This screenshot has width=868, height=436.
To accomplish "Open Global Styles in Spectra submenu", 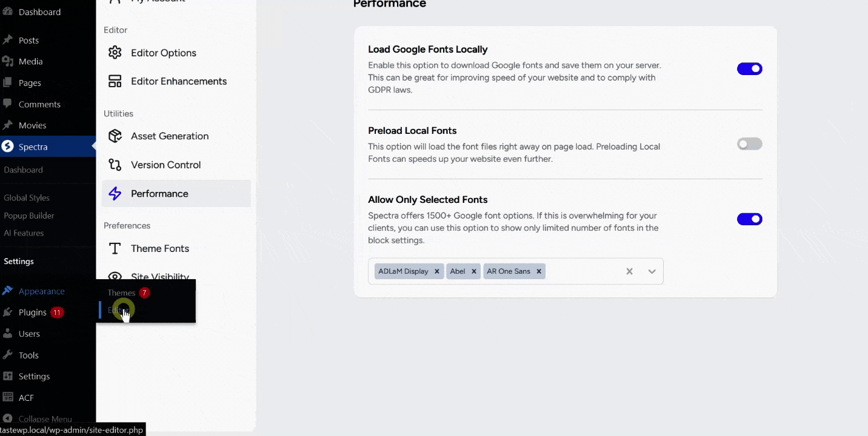I will tap(27, 197).
